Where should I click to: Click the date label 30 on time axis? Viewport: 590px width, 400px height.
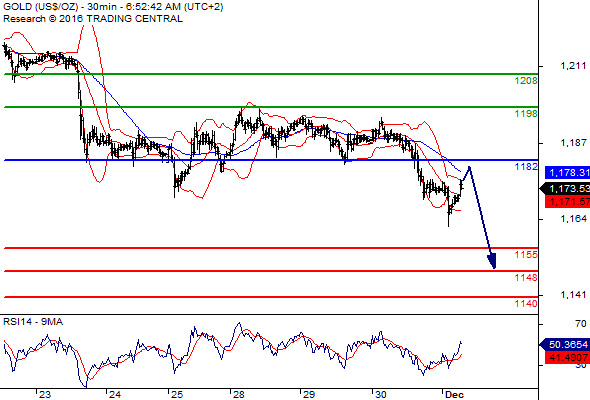381,395
